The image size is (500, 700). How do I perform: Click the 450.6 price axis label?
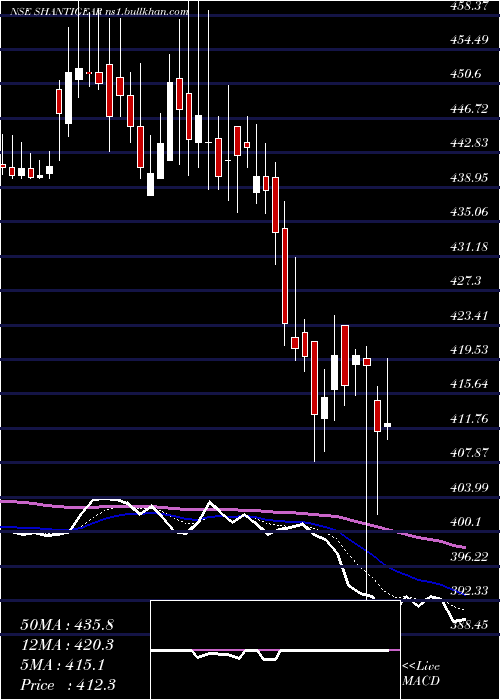(x=465, y=74)
